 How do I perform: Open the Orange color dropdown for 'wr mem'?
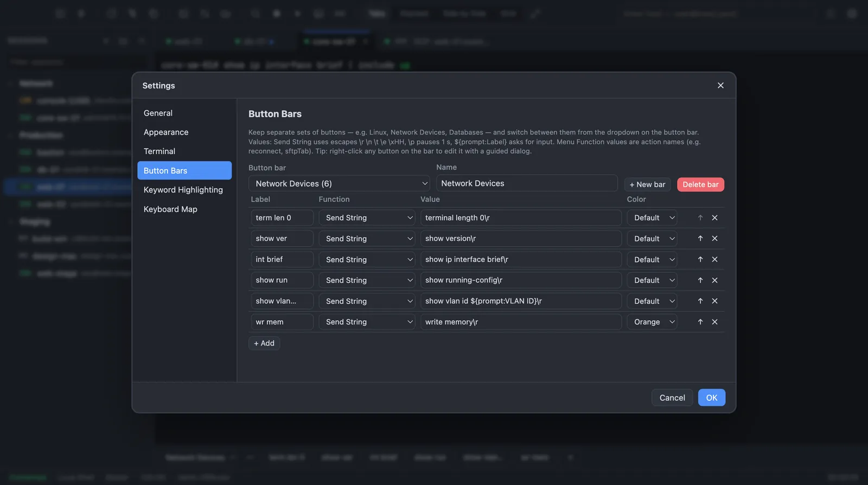(652, 322)
